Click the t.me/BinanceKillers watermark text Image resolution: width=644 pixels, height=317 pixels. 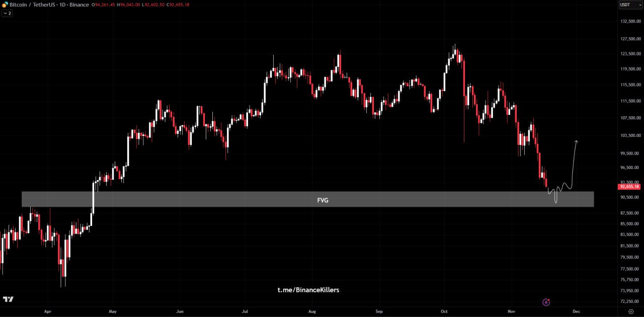[308, 290]
